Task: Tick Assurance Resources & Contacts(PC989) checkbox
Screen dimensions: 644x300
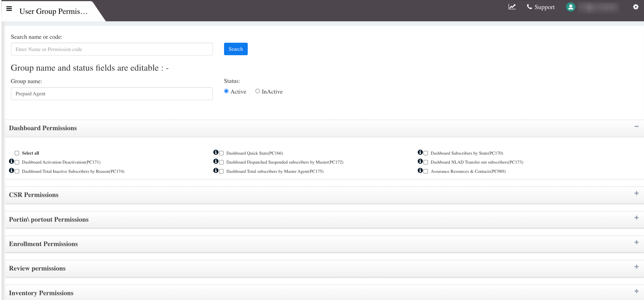Action: pos(426,171)
